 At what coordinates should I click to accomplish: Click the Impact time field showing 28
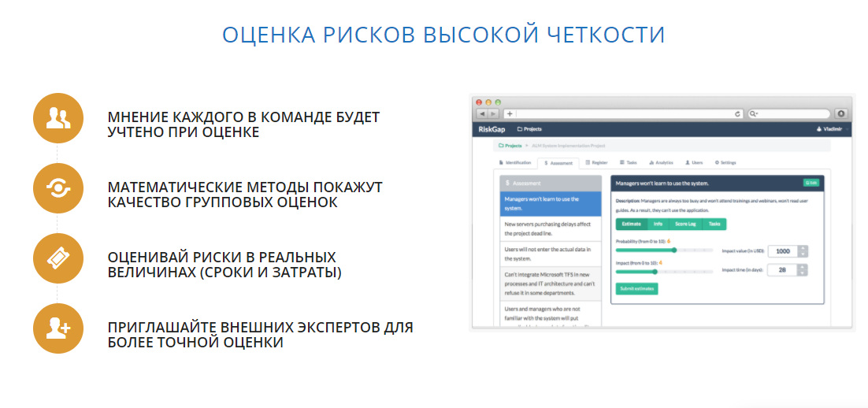(783, 270)
